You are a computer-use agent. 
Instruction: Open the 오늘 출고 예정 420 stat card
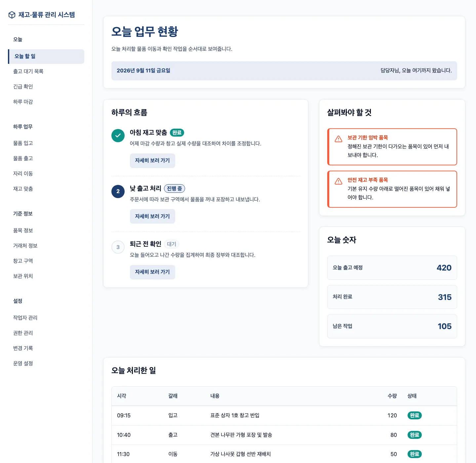392,268
